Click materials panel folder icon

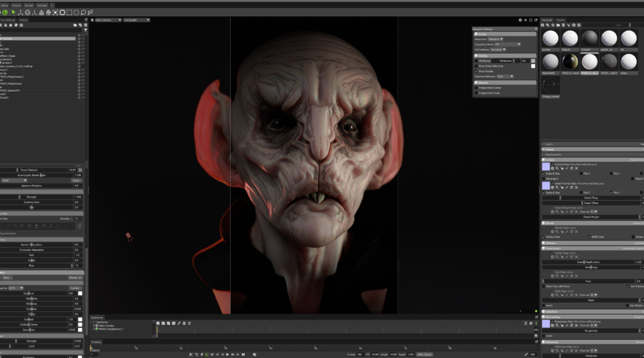(x=558, y=25)
